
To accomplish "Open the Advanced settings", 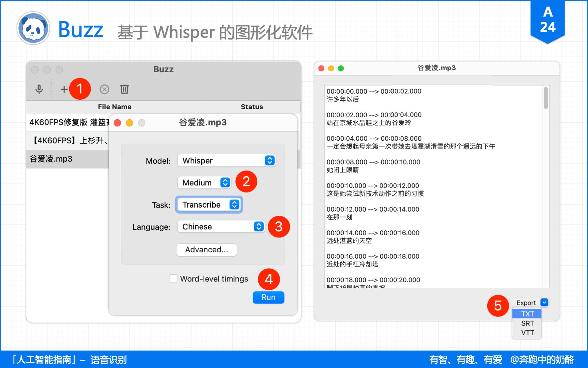I will click(206, 250).
